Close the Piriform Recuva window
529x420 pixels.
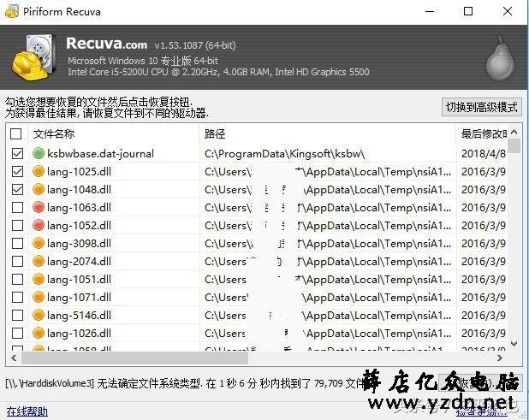click(508, 11)
